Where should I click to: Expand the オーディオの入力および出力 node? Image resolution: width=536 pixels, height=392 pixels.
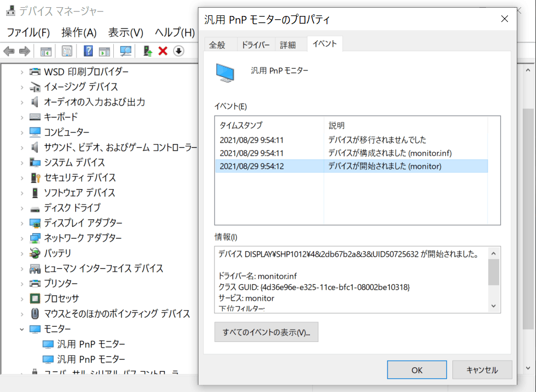click(x=22, y=102)
